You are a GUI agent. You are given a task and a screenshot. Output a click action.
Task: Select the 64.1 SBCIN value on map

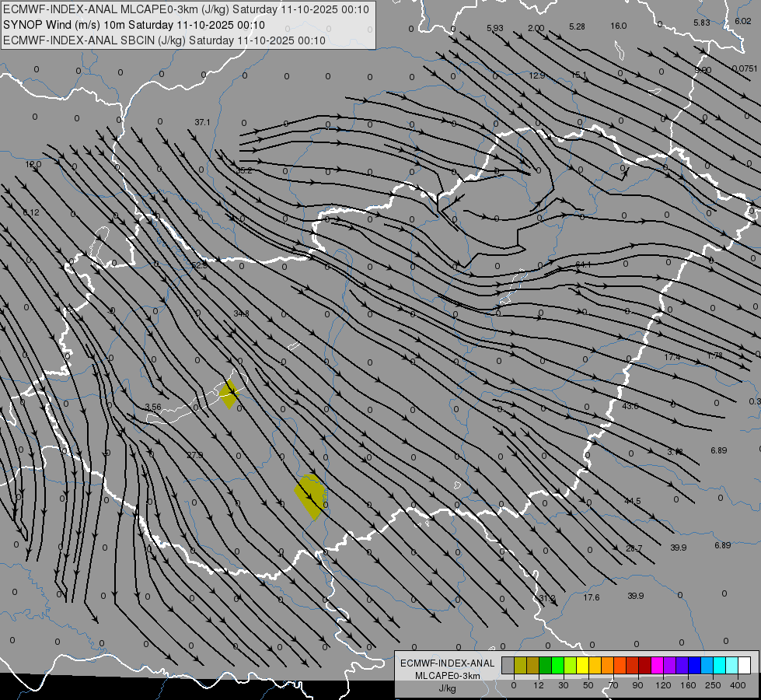[x=583, y=264]
